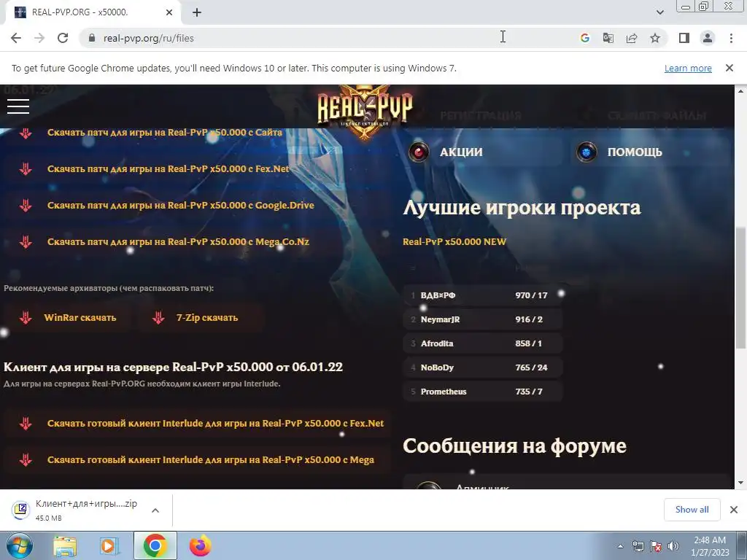Click the forward navigation arrow
Viewport: 747px width, 560px height.
click(x=39, y=38)
